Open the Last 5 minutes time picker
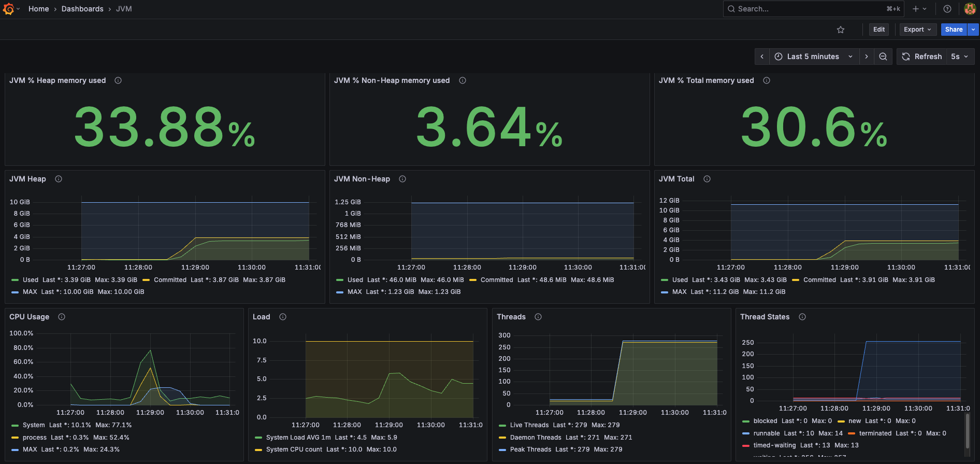980x464 pixels. pyautogui.click(x=813, y=57)
